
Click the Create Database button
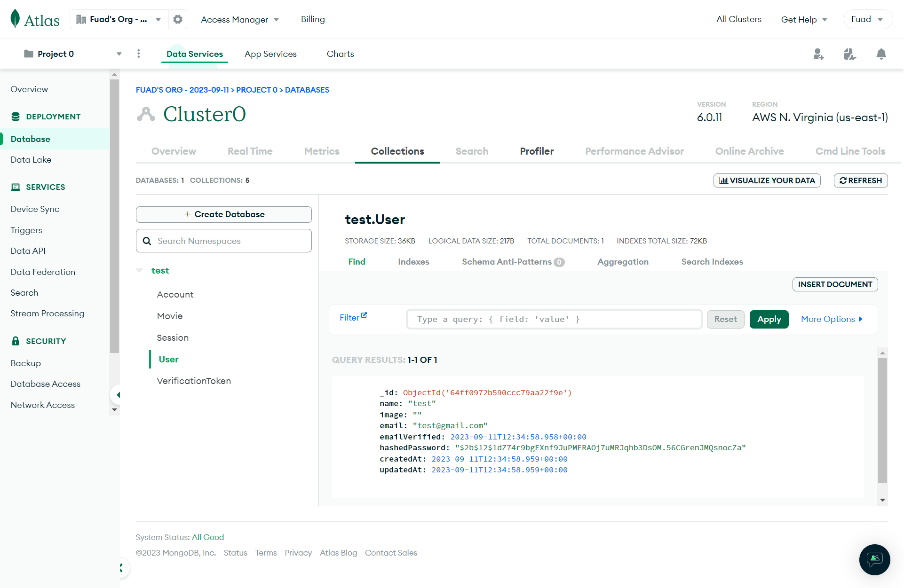pyautogui.click(x=224, y=214)
